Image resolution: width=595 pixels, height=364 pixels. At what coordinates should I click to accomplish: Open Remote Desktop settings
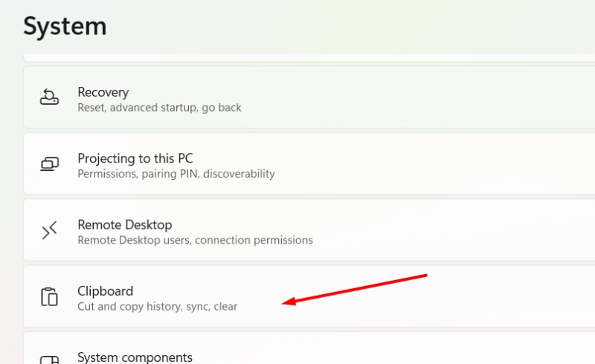pyautogui.click(x=309, y=230)
